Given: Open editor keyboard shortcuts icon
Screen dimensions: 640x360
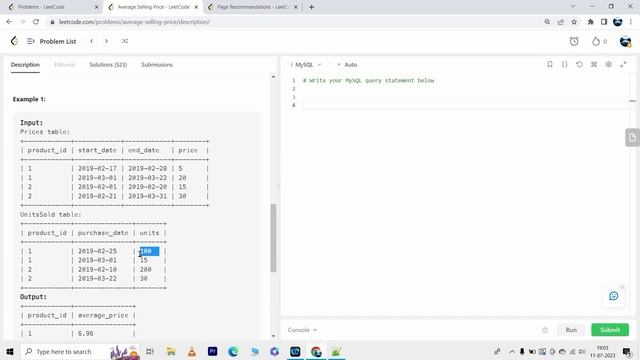Looking at the screenshot, I should tap(594, 64).
